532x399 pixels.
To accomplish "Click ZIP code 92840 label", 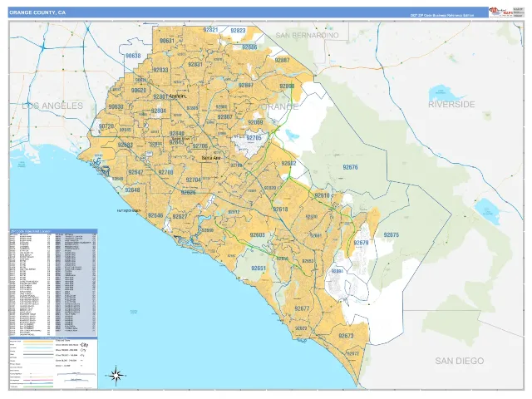I will pos(177,134).
